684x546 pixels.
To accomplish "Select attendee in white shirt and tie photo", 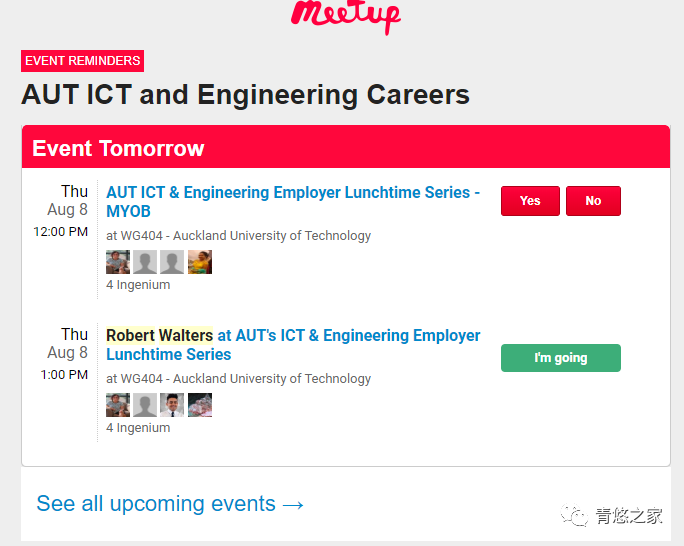I will [172, 405].
